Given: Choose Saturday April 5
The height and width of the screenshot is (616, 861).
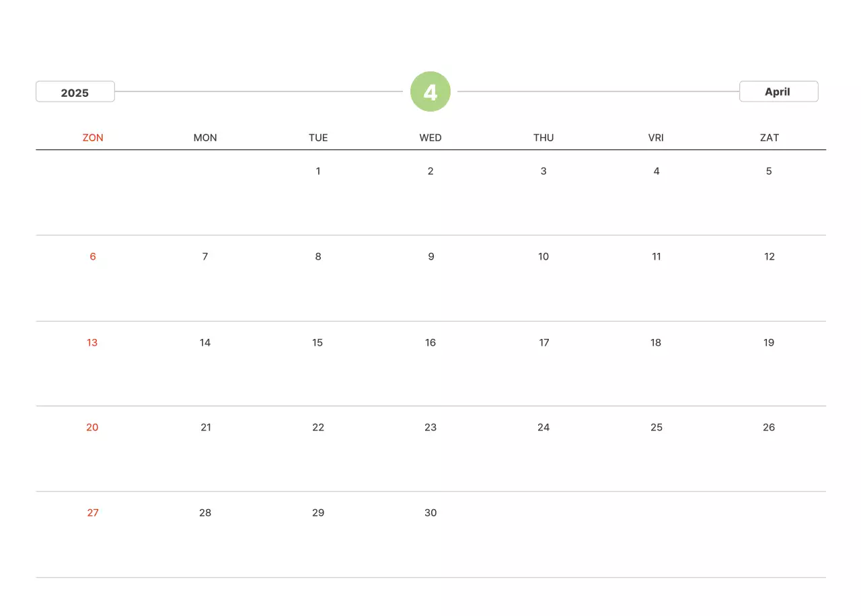Looking at the screenshot, I should 769,171.
